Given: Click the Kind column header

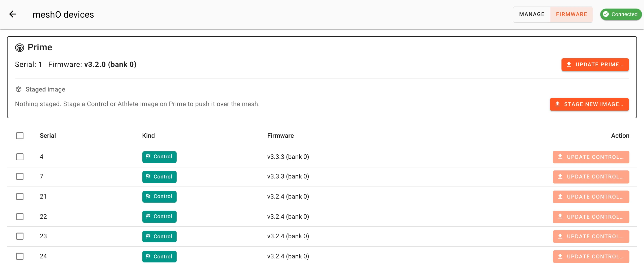Looking at the screenshot, I should point(148,136).
